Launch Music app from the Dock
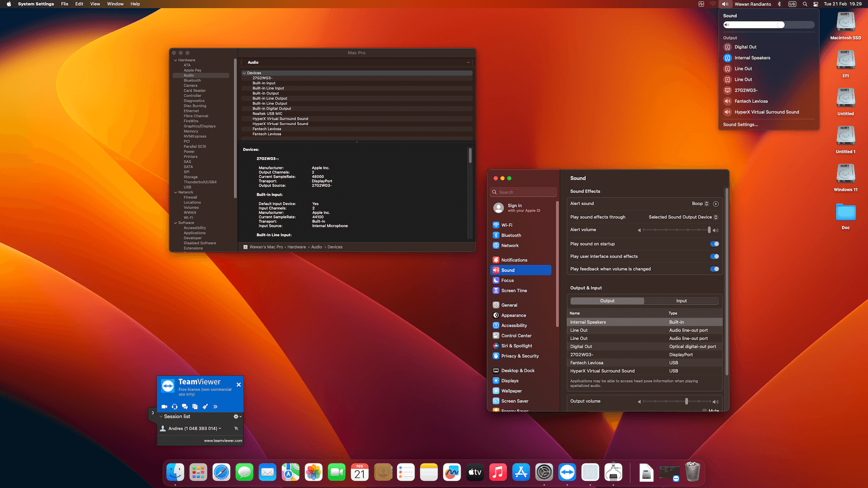This screenshot has height=488, width=868. tap(498, 473)
